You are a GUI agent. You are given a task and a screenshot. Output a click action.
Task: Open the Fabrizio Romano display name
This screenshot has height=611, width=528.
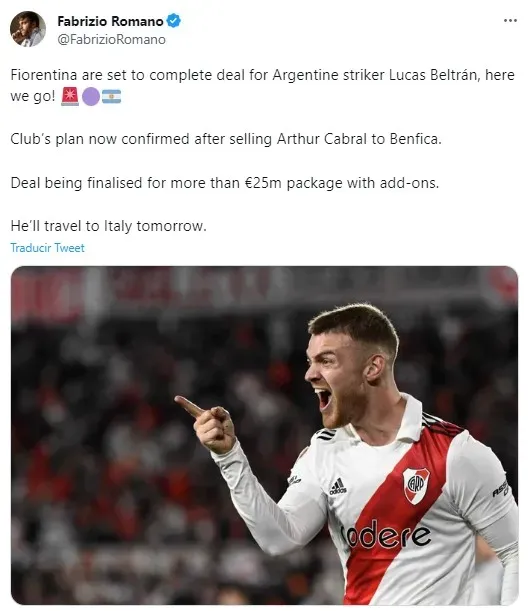tap(110, 21)
